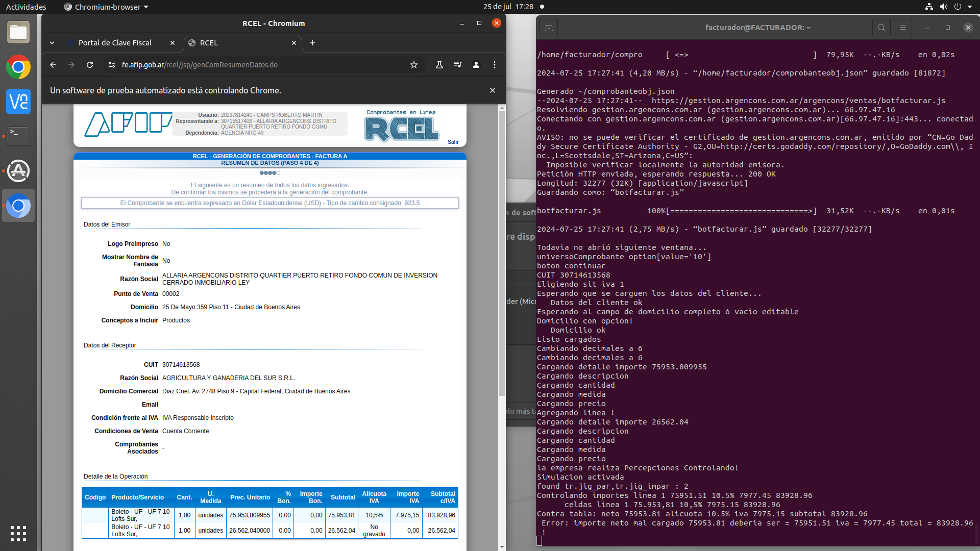Viewport: 980px width, 551px height.
Task: Click price cell 75.953,809955
Action: (x=250, y=515)
